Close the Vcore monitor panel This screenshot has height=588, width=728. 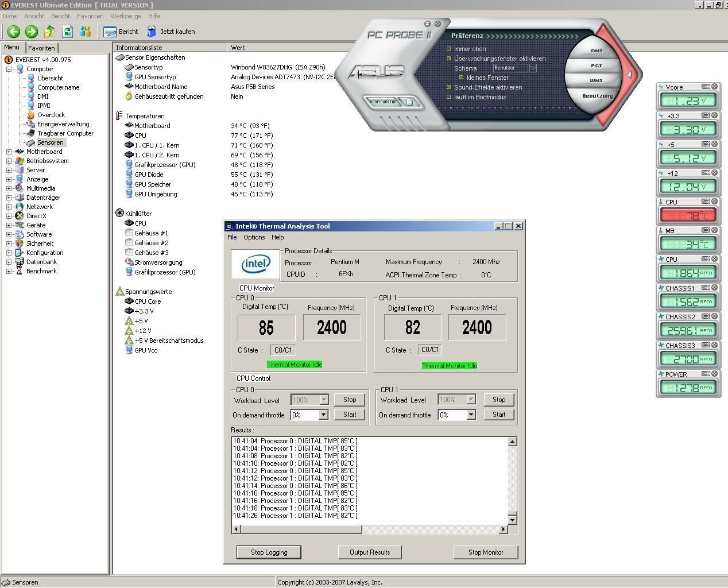pos(715,87)
